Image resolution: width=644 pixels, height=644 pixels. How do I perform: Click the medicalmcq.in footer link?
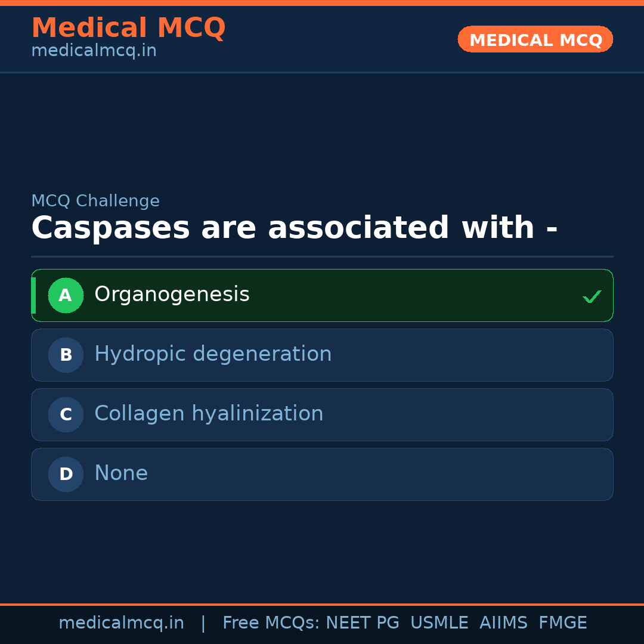click(121, 623)
